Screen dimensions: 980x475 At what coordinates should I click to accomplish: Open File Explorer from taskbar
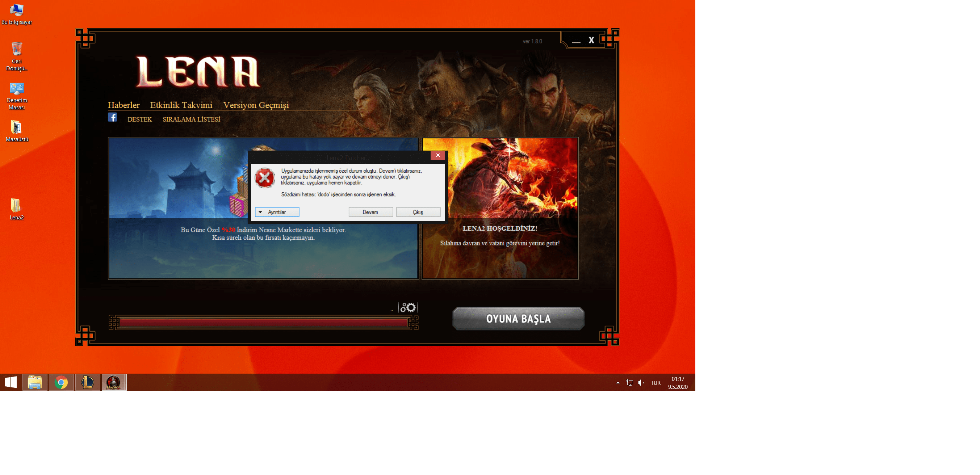(35, 382)
